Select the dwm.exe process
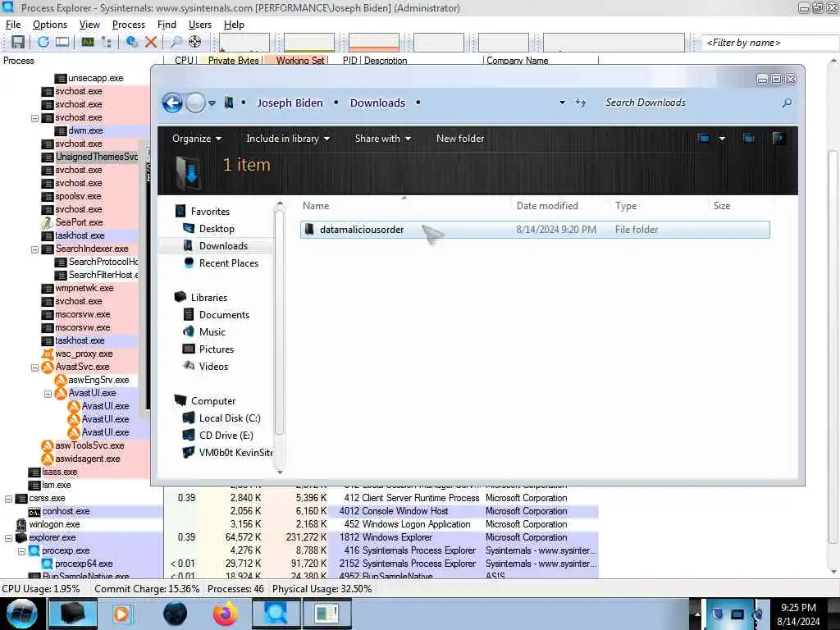The image size is (840, 630). point(85,130)
